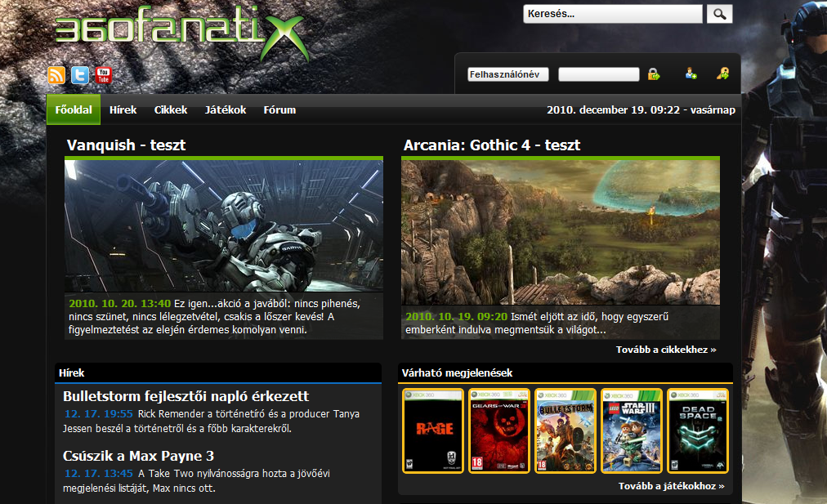
Task: Open the Hírek menu item
Action: 123,109
